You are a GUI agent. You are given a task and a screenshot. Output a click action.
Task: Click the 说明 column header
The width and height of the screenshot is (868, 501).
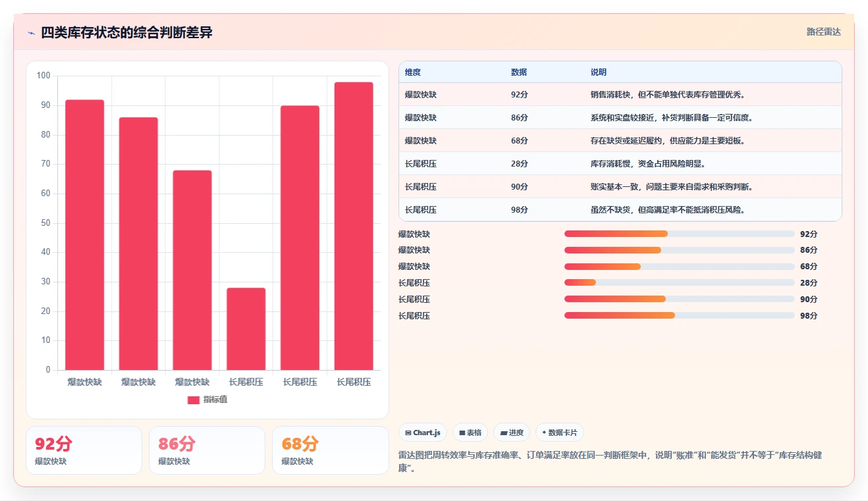(599, 72)
